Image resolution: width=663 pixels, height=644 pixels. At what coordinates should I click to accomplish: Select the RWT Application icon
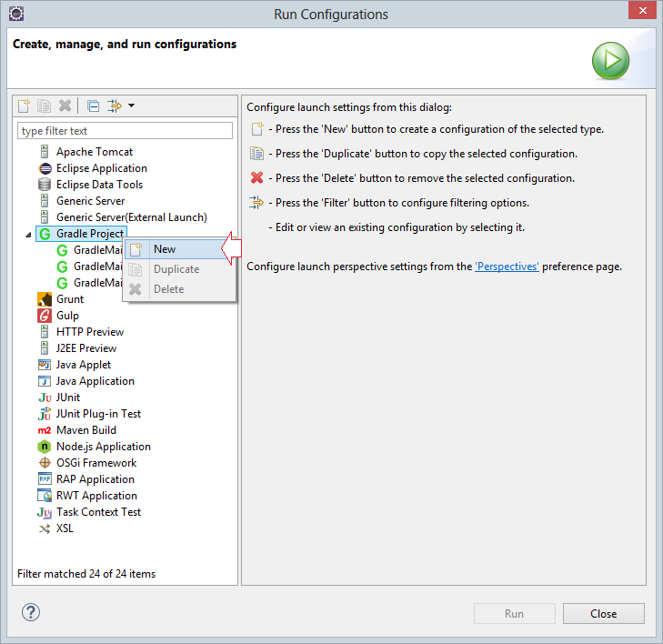click(45, 496)
